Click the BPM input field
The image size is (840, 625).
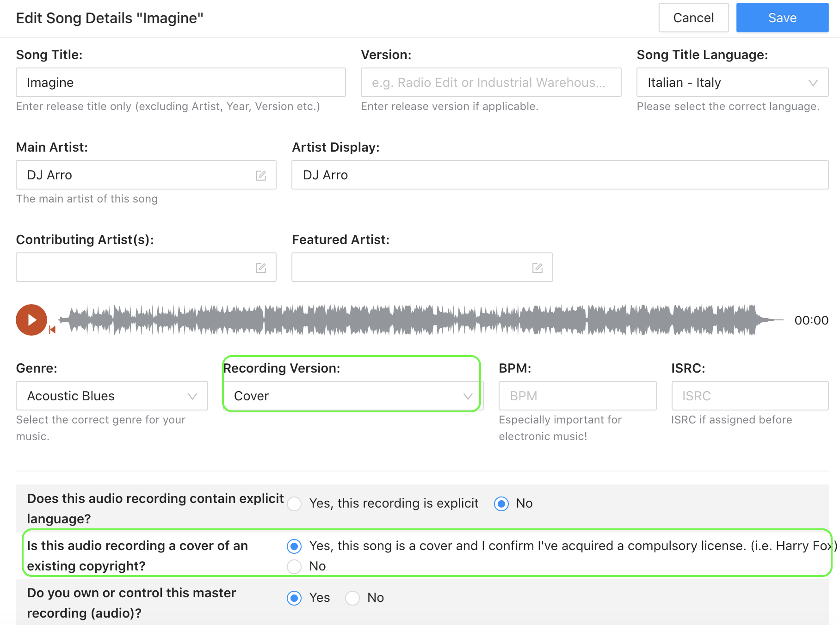577,396
